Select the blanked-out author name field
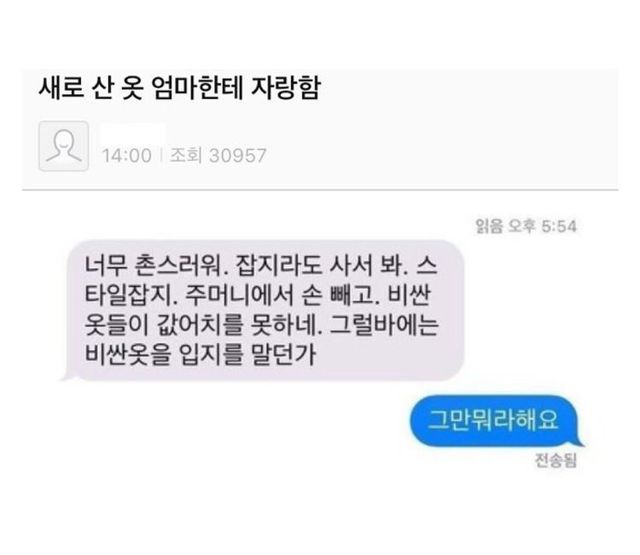Screen dimensions: 640x555 pos(133,133)
